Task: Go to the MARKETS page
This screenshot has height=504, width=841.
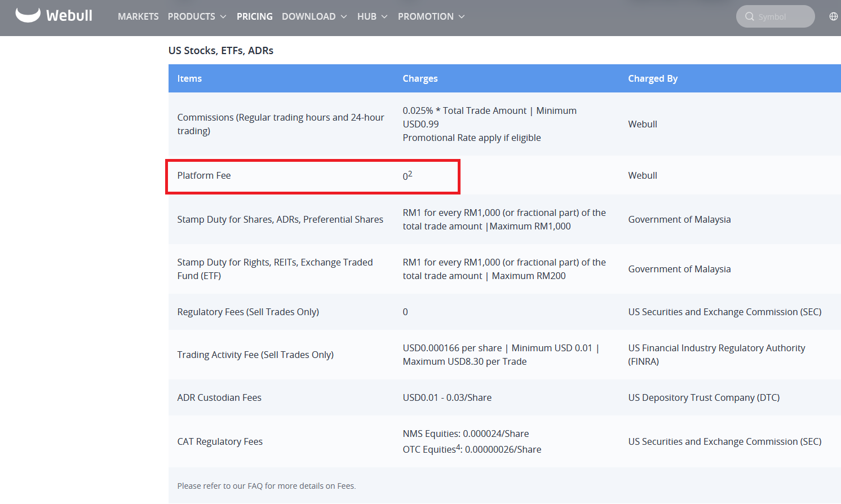Action: click(x=138, y=17)
